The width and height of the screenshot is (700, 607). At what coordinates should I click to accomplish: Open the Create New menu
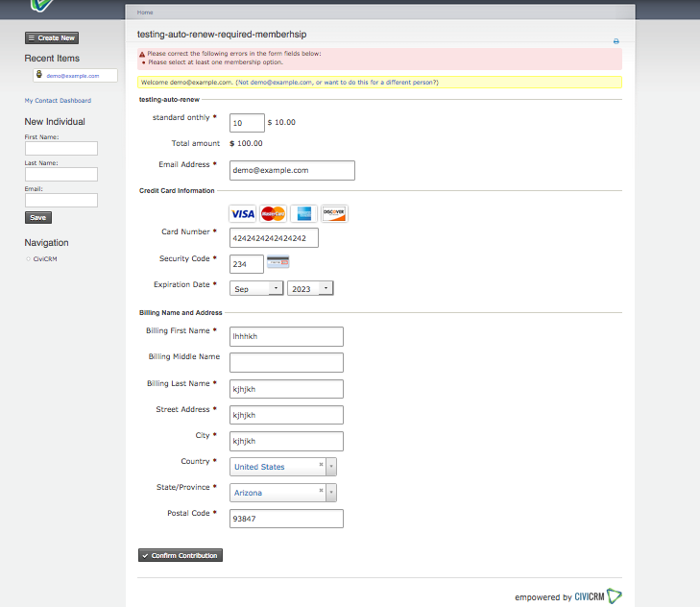tap(52, 38)
